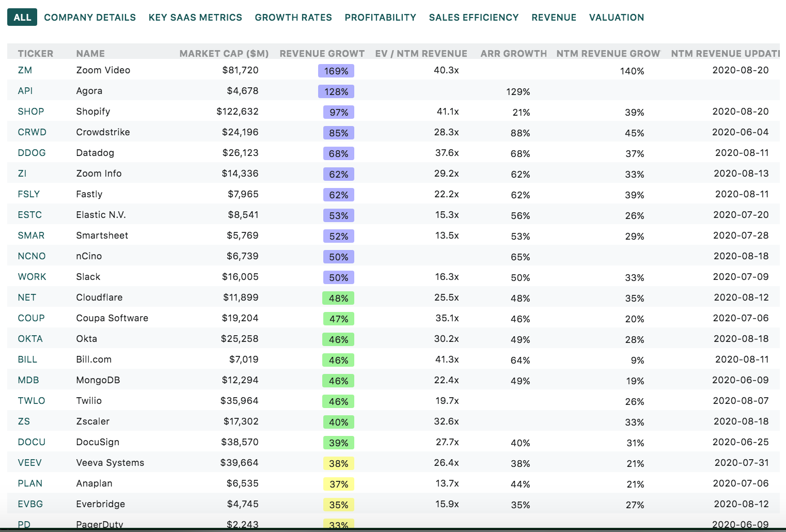
Task: Open the PLAN ticker link
Action: tap(30, 483)
